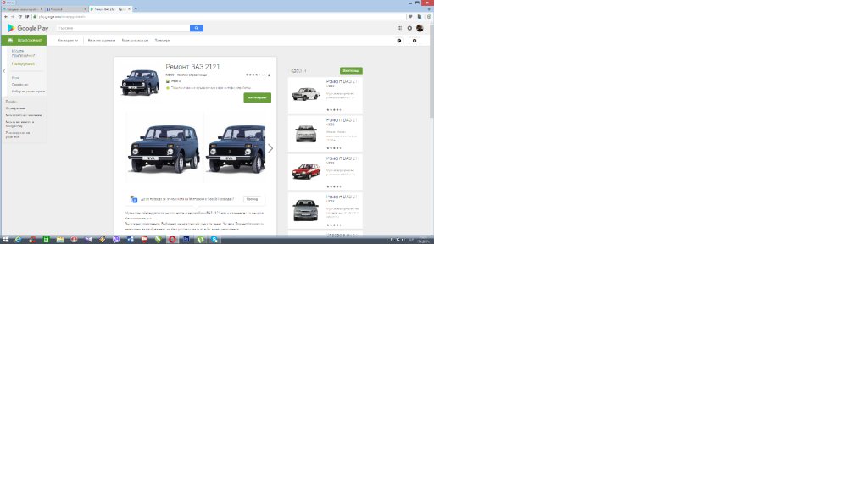The image size is (868, 488).
Task: Open a new browser tab with plus button
Action: pos(136,8)
